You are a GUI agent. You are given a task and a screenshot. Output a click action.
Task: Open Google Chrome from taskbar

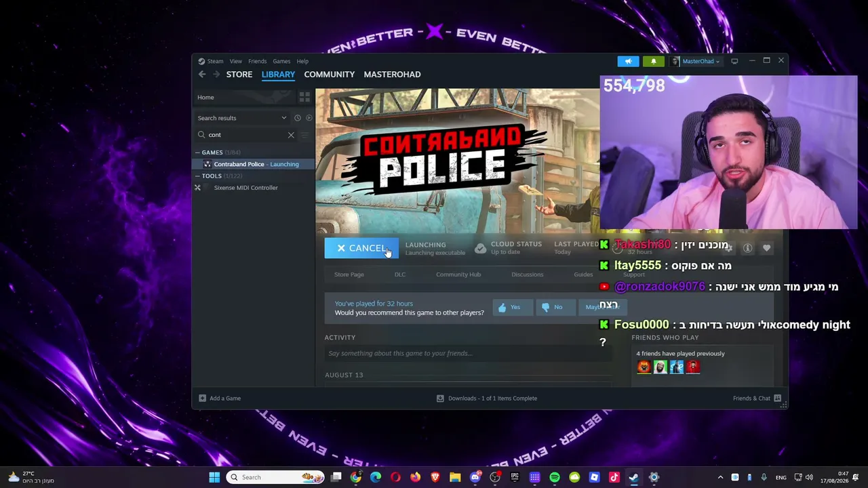click(x=356, y=477)
